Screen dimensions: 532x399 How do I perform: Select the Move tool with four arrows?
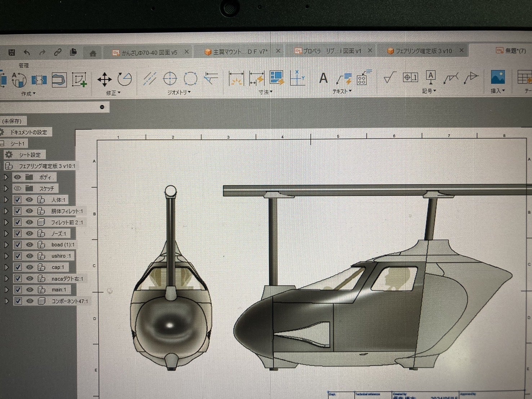(x=104, y=79)
